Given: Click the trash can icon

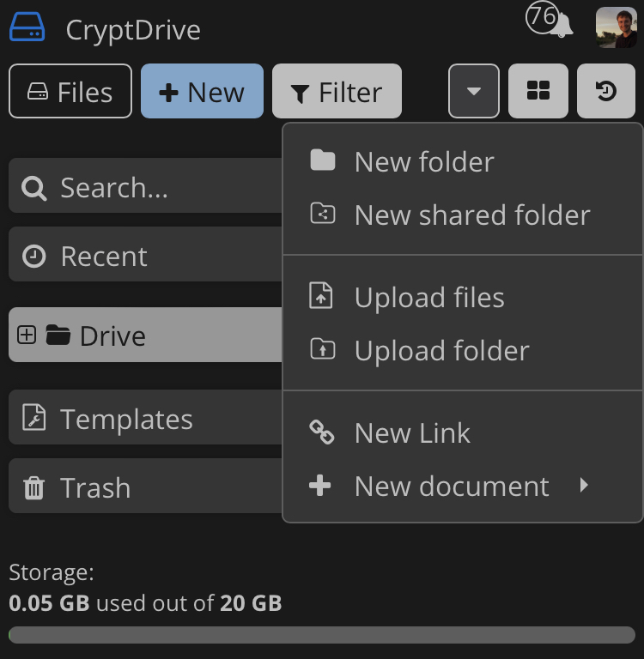Looking at the screenshot, I should click(33, 488).
